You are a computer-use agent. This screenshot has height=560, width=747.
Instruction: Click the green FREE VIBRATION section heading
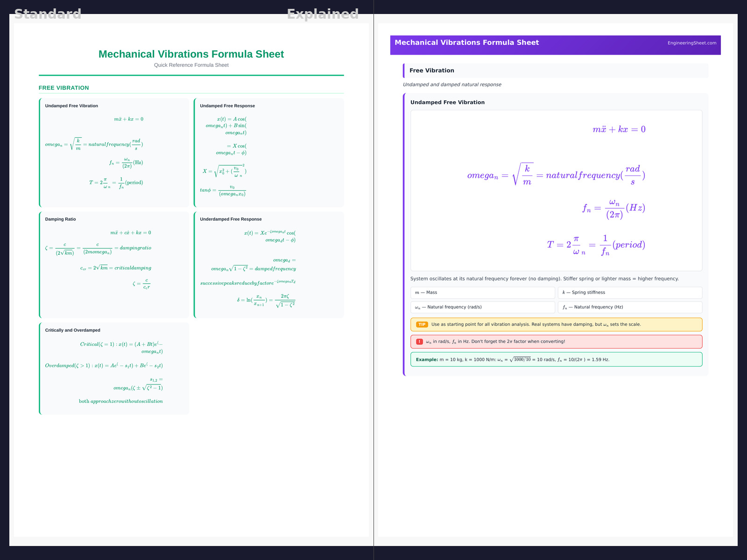pyautogui.click(x=64, y=88)
